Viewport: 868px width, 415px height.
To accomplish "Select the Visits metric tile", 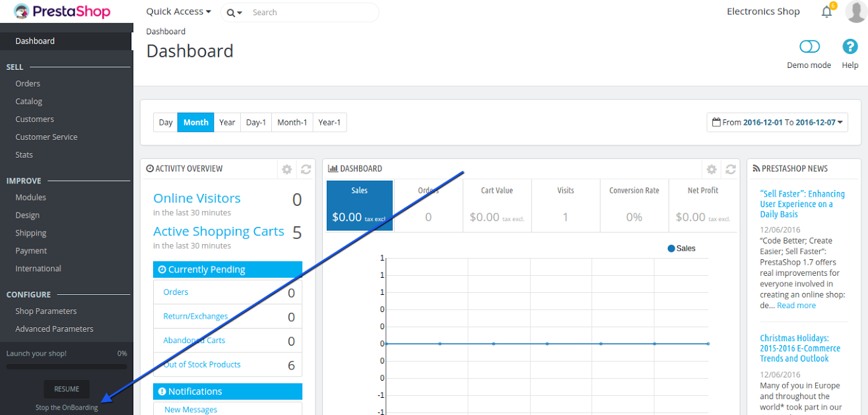I will [566, 206].
